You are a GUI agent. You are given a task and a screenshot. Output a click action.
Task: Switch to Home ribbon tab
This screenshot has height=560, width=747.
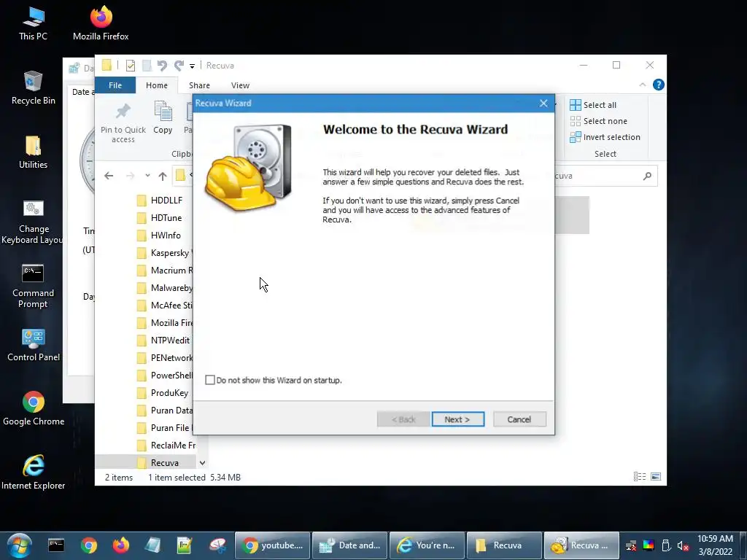pos(157,85)
